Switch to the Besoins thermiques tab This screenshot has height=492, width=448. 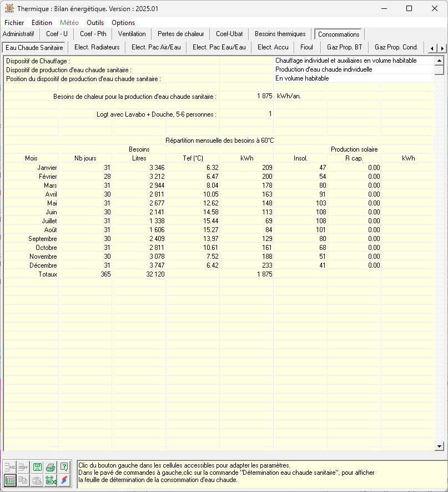pyautogui.click(x=280, y=34)
